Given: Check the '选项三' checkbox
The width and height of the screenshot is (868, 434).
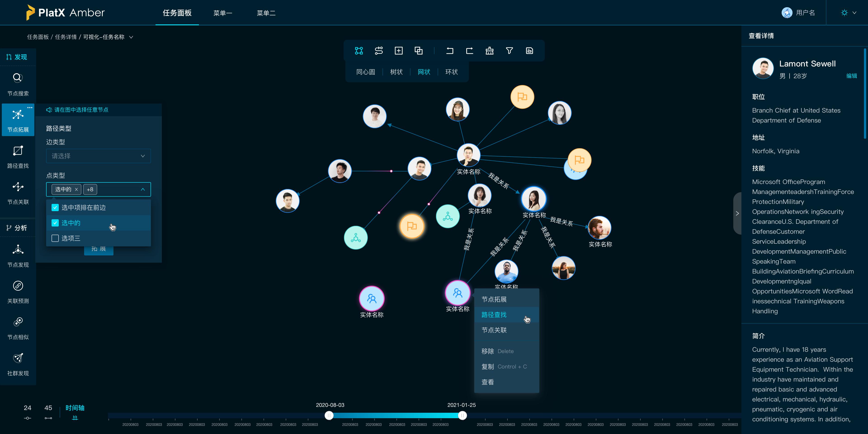Looking at the screenshot, I should 55,238.
